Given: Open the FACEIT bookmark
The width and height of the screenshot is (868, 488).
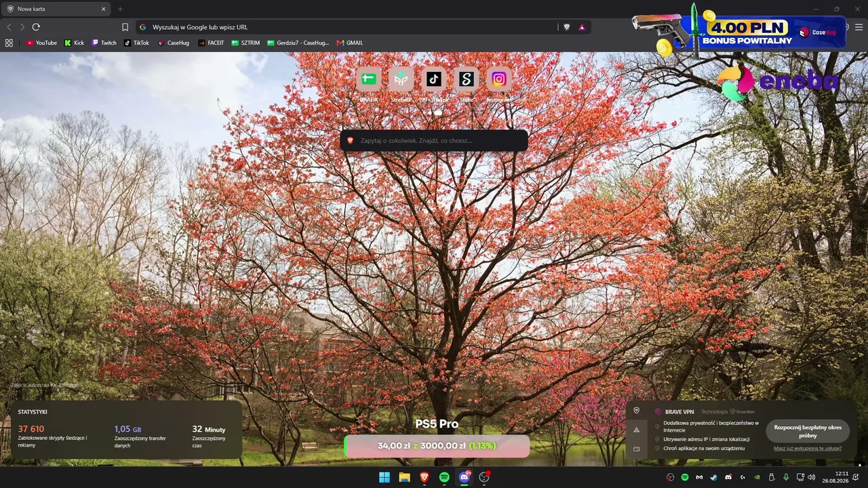Looking at the screenshot, I should [211, 43].
